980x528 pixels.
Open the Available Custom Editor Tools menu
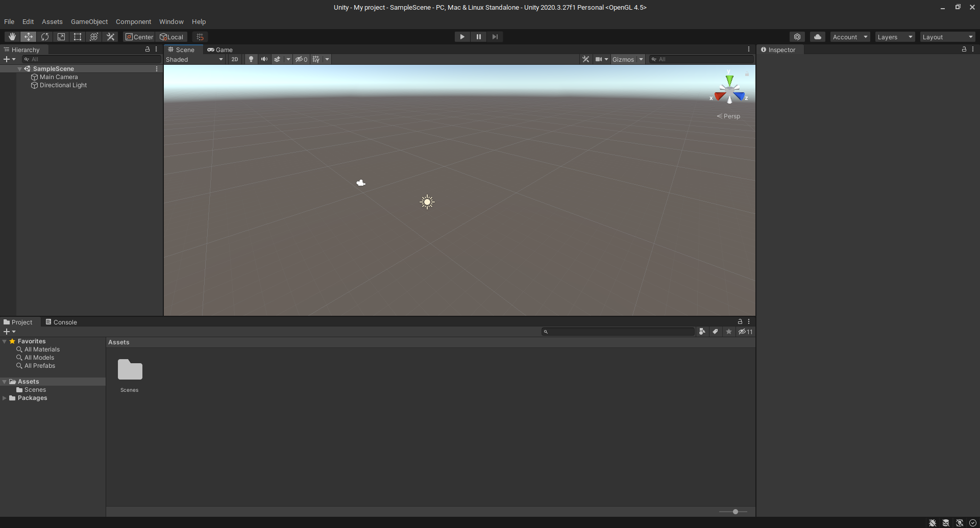110,37
